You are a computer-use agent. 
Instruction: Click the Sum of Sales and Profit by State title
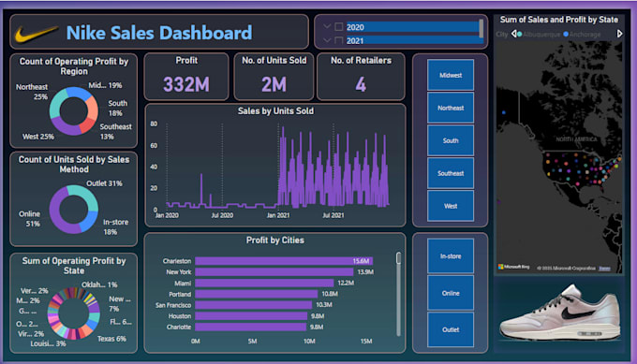pyautogui.click(x=559, y=20)
